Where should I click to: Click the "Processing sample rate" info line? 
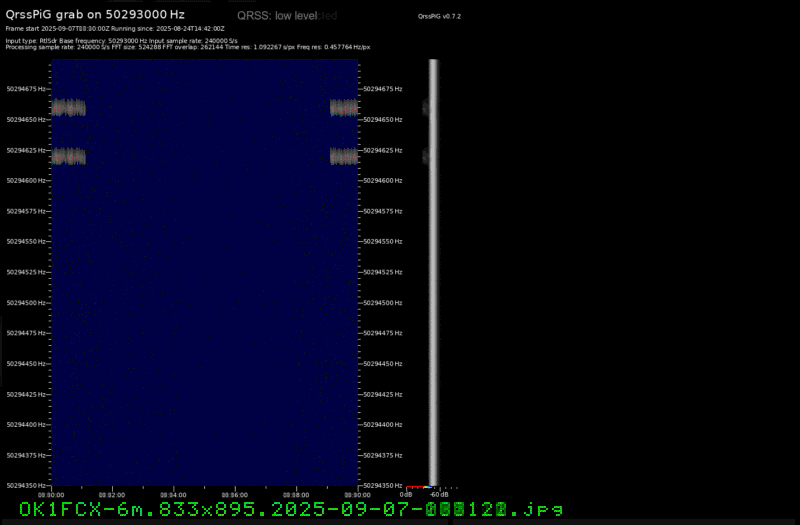coord(188,47)
